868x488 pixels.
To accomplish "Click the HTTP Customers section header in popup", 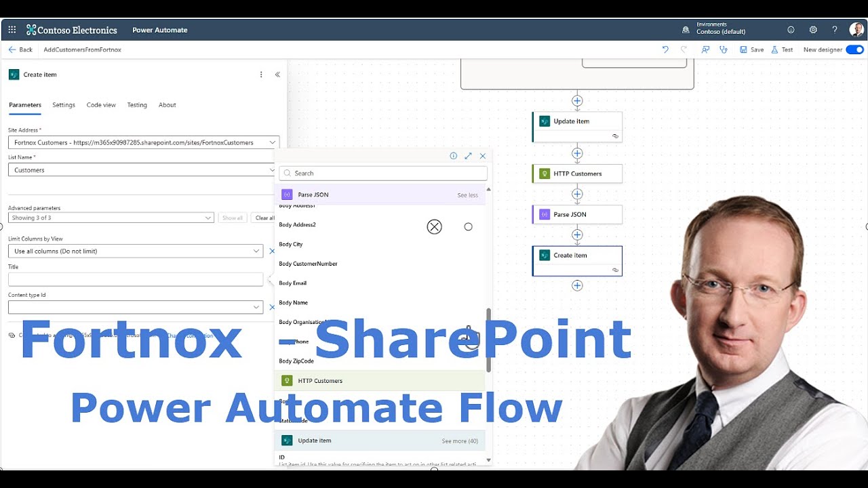I will pyautogui.click(x=380, y=381).
